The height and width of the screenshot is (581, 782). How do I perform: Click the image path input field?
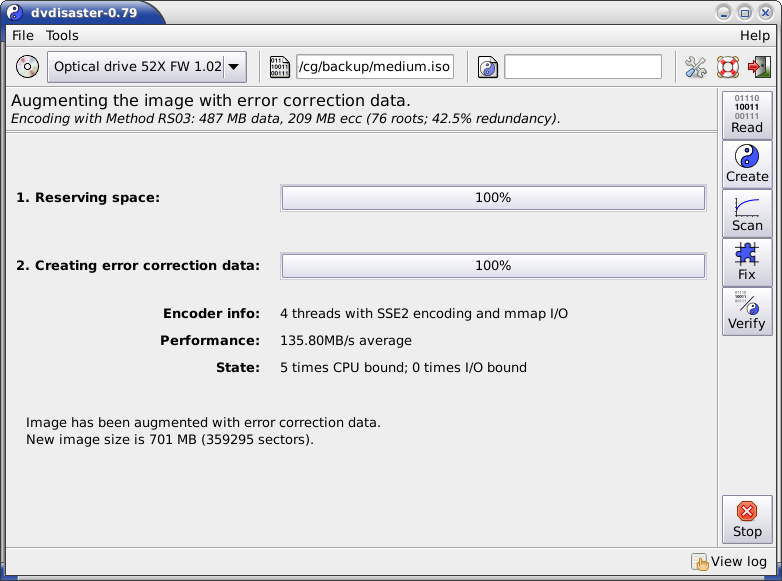click(374, 67)
